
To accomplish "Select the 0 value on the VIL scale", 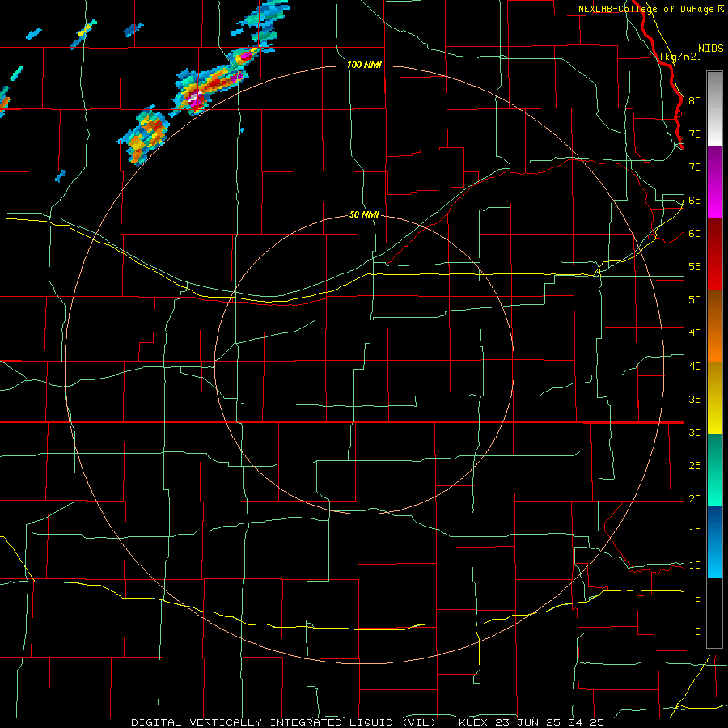I will [x=698, y=632].
